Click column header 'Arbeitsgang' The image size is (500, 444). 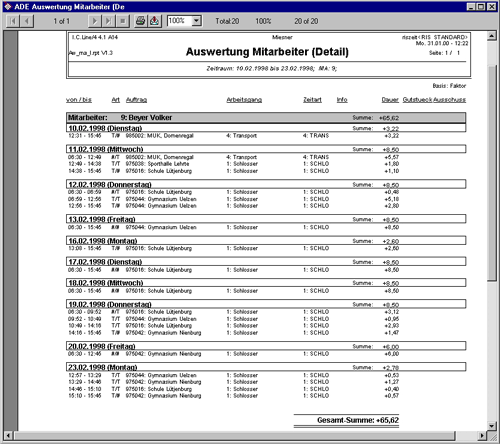244,100
